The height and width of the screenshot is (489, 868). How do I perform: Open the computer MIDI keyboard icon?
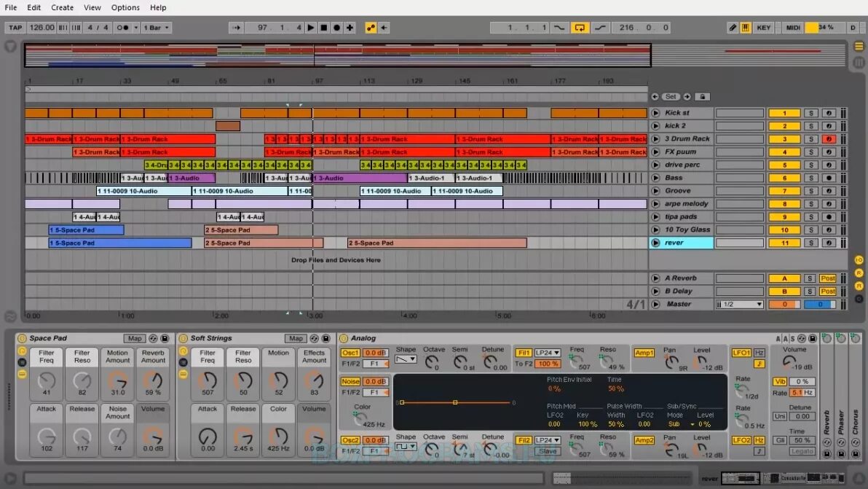(744, 27)
